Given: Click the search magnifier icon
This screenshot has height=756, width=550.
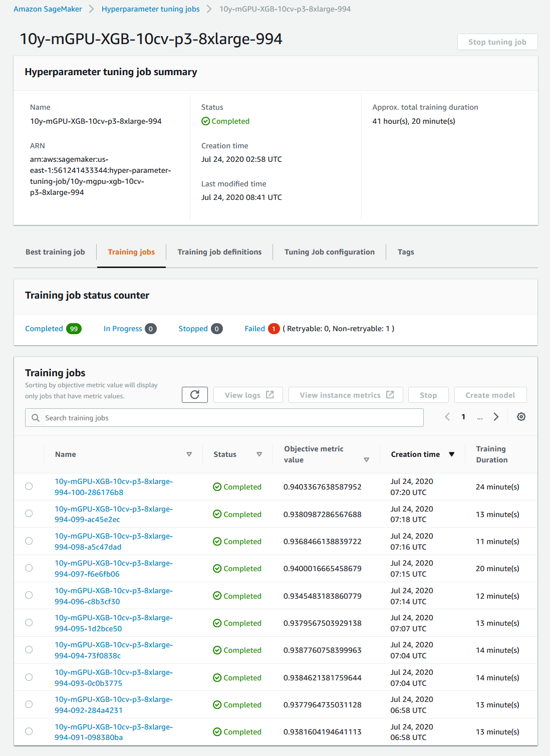Looking at the screenshot, I should (x=36, y=418).
